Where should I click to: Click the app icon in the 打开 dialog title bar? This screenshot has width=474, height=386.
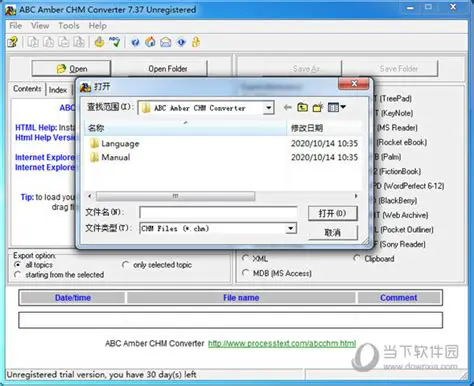click(x=85, y=87)
